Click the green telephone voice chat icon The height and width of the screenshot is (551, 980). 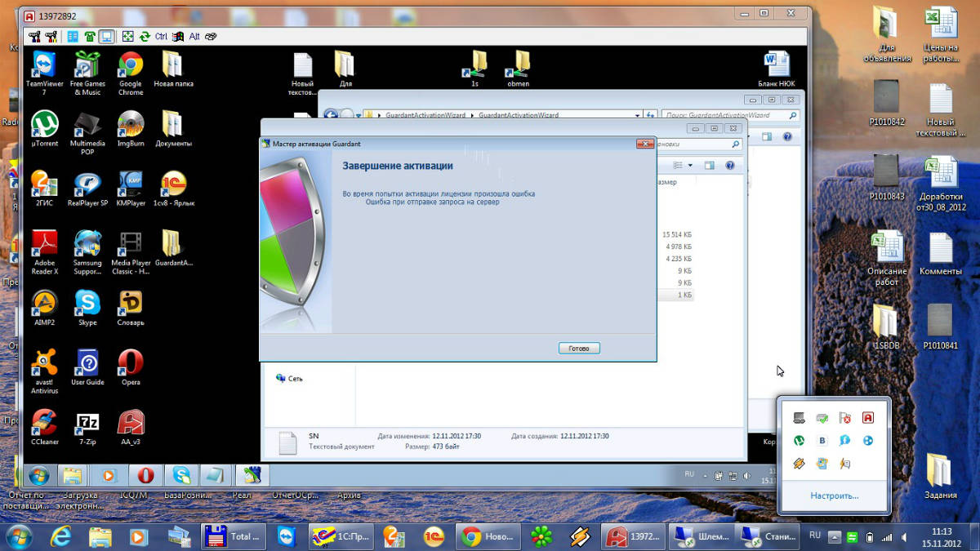click(89, 37)
